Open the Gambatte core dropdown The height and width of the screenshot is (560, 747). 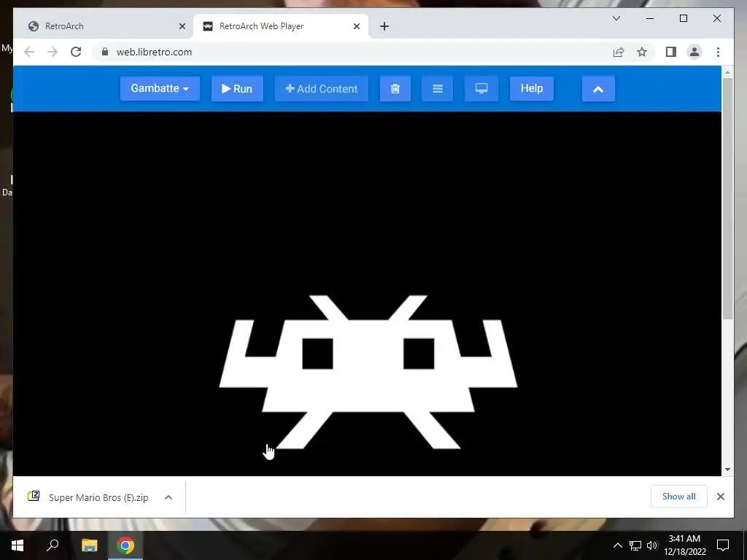pos(160,88)
